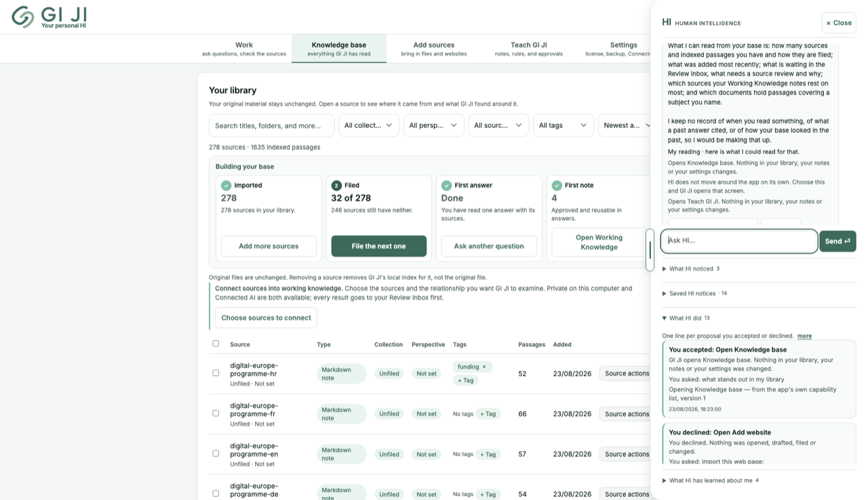Click the 'You accepted: Open Knowledge base' entry
This screenshot has height=500, width=868.
pos(759,378)
